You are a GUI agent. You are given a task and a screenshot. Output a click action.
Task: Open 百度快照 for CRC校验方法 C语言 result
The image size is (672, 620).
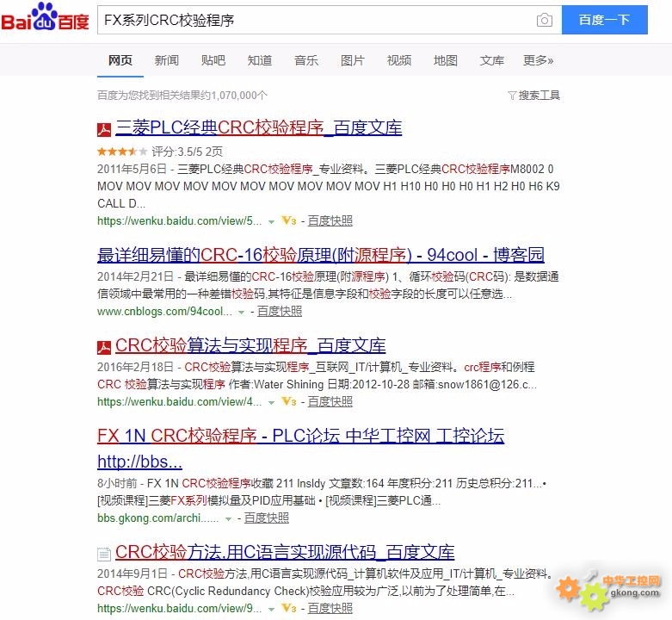[x=330, y=608]
